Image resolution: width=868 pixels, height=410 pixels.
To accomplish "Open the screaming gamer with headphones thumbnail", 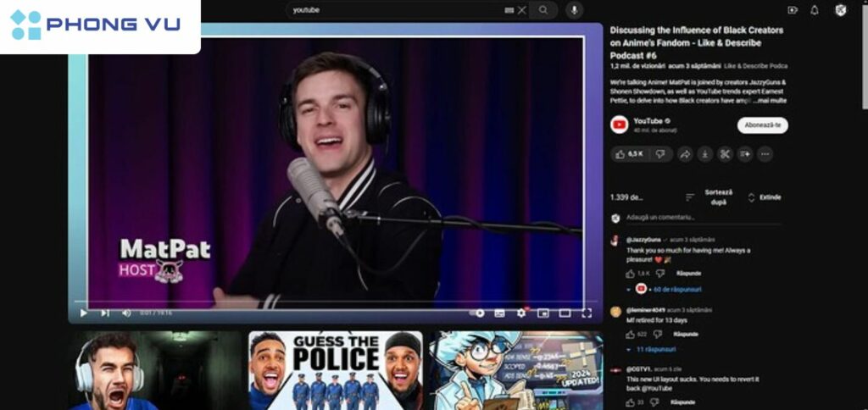I will pyautogui.click(x=155, y=370).
